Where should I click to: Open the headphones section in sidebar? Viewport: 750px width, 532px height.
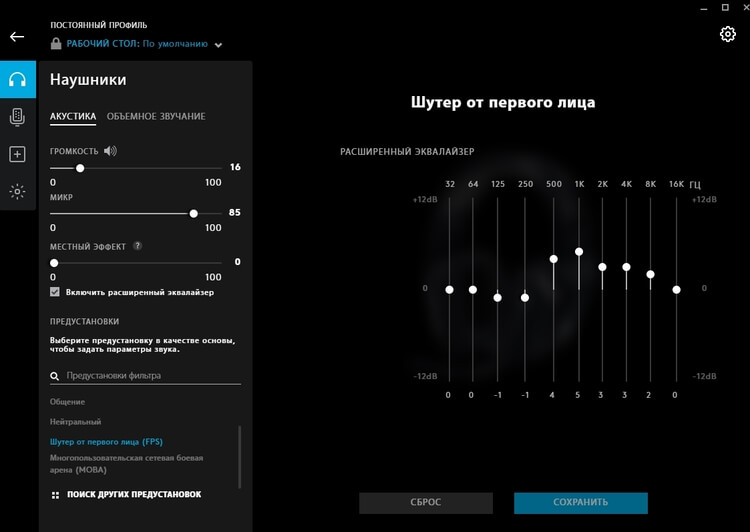point(18,79)
